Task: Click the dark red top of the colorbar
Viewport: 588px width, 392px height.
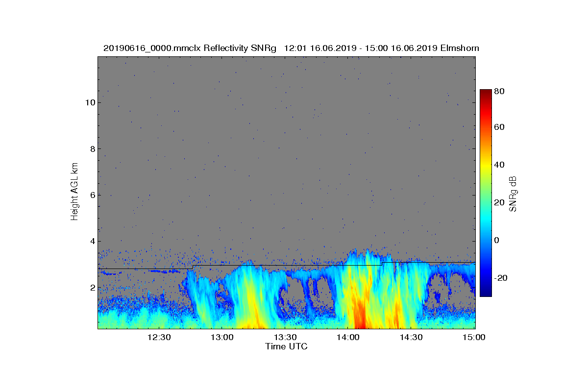Action: coord(486,93)
